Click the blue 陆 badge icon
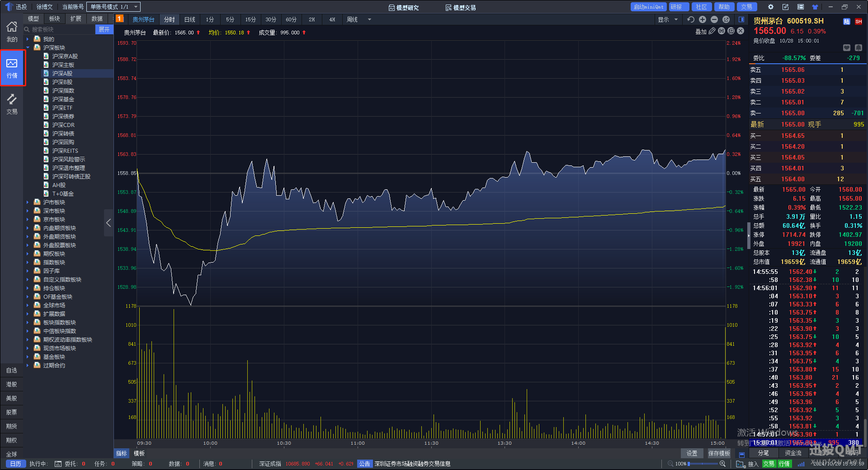Image resolution: width=868 pixels, height=470 pixels. click(x=847, y=21)
